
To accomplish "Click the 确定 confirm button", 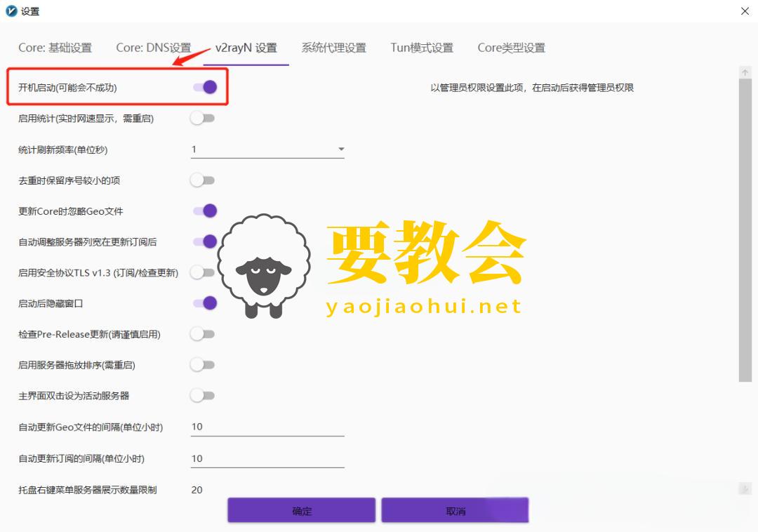I will click(x=302, y=510).
